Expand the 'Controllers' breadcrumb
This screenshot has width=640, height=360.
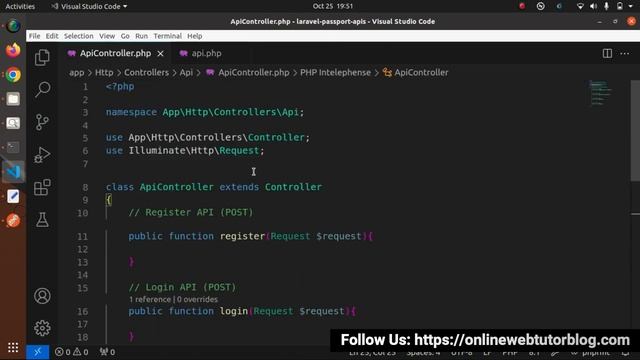tap(146, 73)
